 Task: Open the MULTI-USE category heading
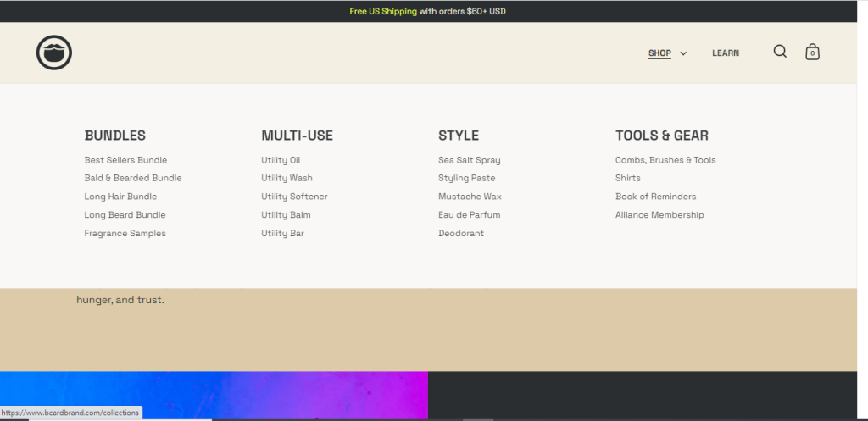298,136
